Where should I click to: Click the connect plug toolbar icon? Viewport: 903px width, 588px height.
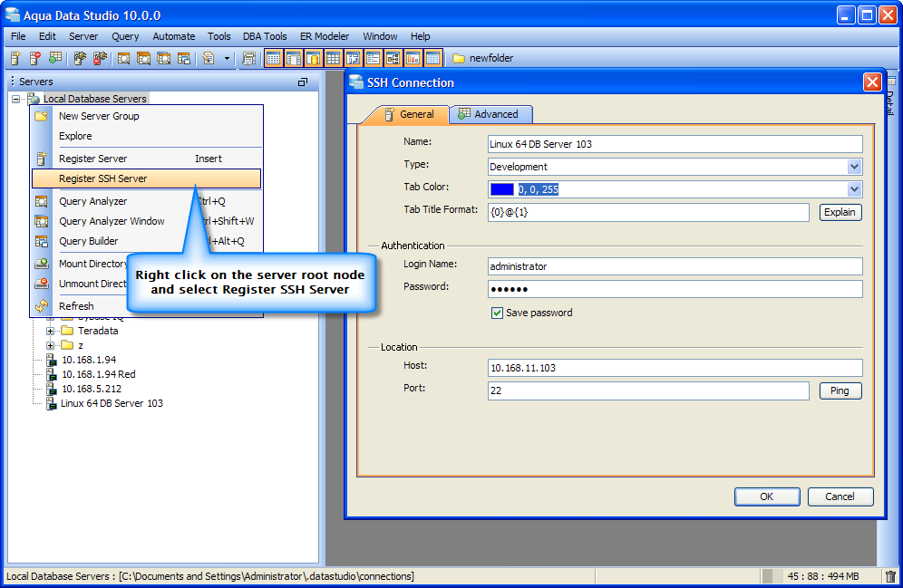click(80, 58)
